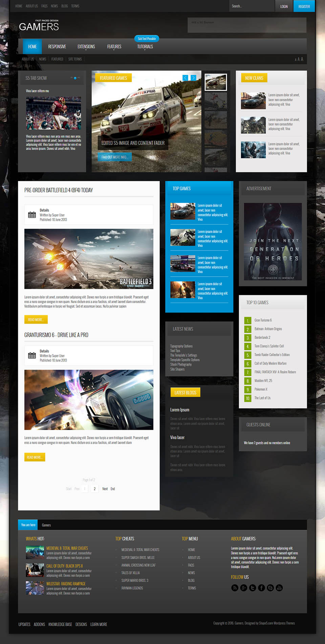Click the Facebook social icon

[261, 588]
